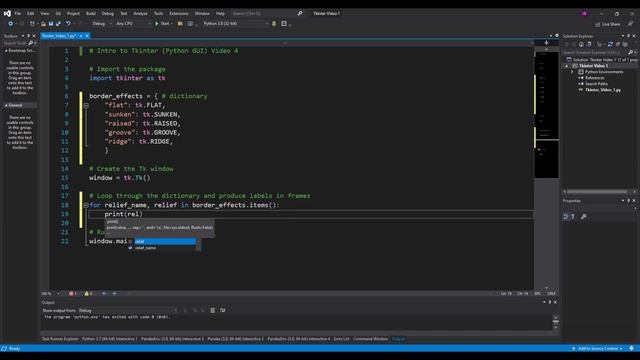Click the Alphabetical sort icon in Properties
640x360 pixels.
[x=573, y=217]
